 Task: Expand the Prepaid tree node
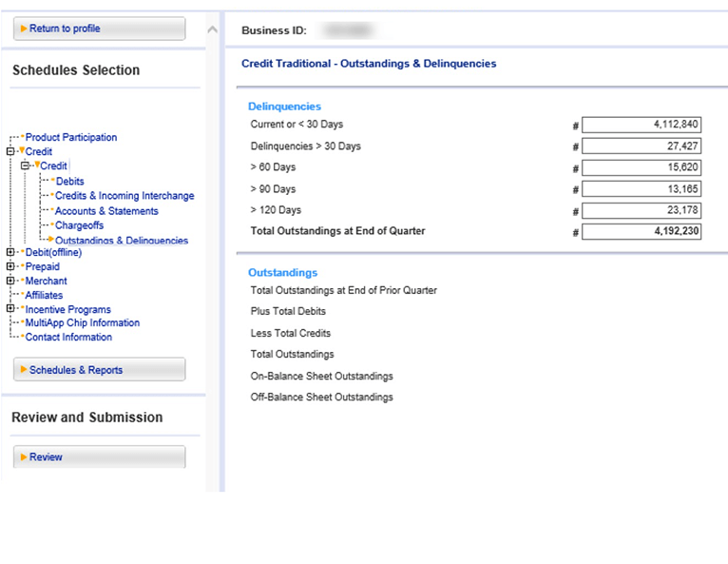tap(10, 266)
